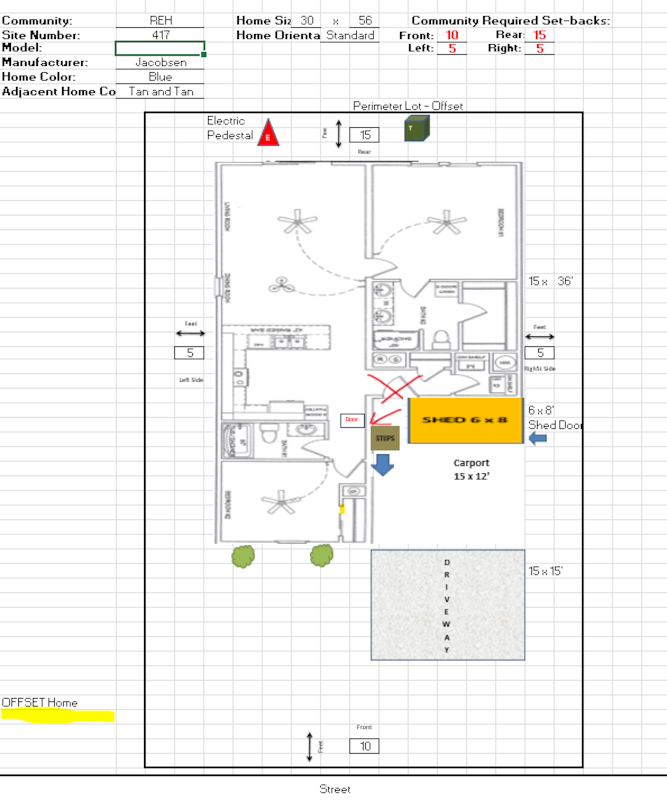
Task: Select the right green bush shape
Action: pyautogui.click(x=321, y=556)
